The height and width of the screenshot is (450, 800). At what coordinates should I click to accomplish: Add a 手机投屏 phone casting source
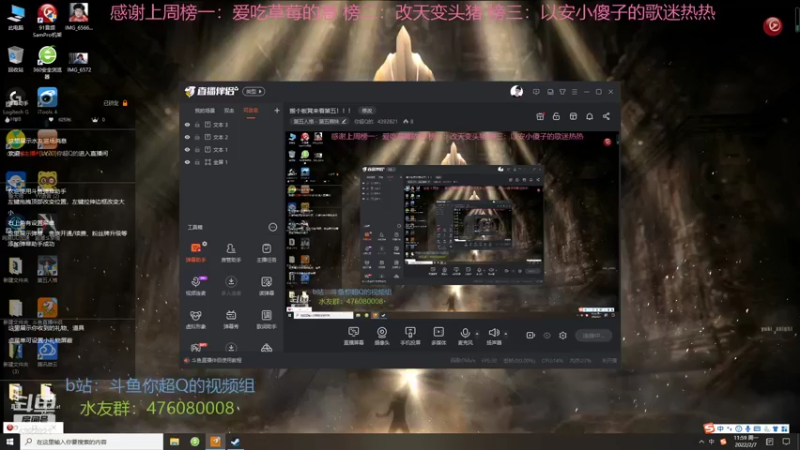pos(410,336)
